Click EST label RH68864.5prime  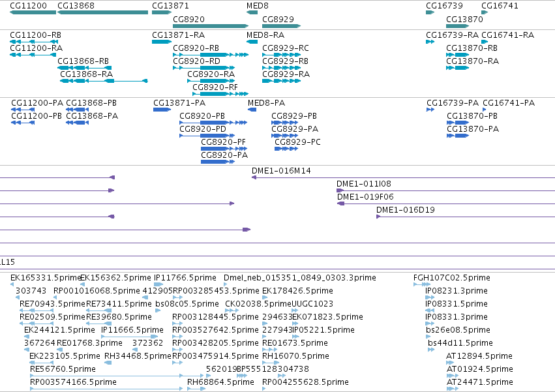click(220, 382)
